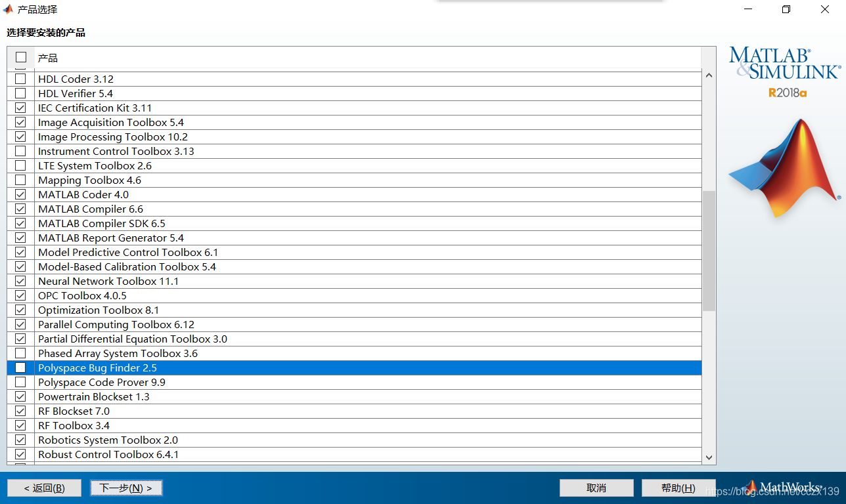The image size is (846, 504).
Task: Enable Instrument Control Toolbox 3.13 checkbox
Action: (x=20, y=151)
